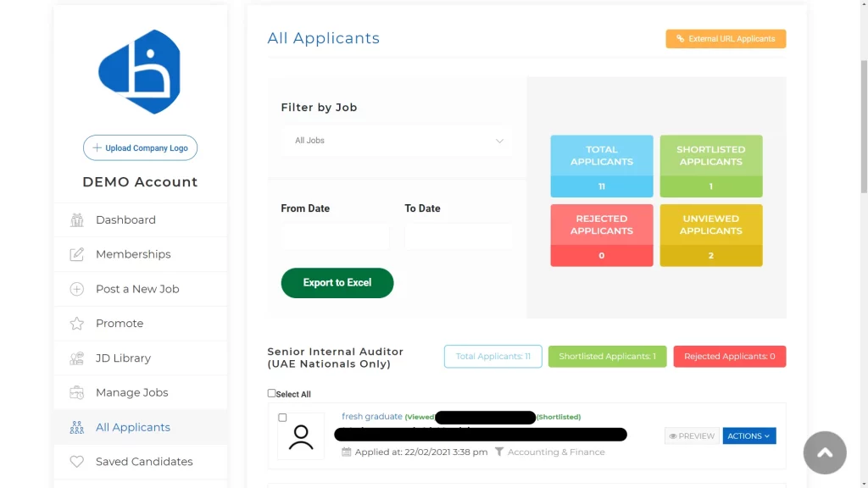Screen dimensions: 868x488
Task: Open Post a New Job
Action: [x=140, y=289]
